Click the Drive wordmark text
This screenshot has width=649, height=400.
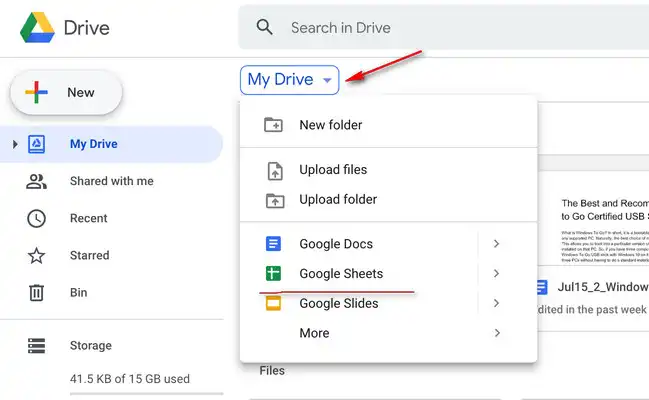click(x=87, y=28)
